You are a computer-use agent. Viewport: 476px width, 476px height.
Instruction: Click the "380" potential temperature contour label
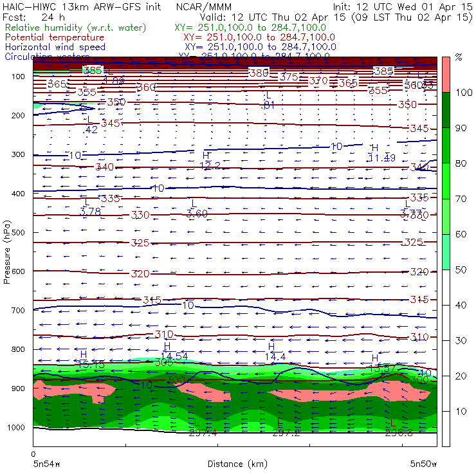259,73
